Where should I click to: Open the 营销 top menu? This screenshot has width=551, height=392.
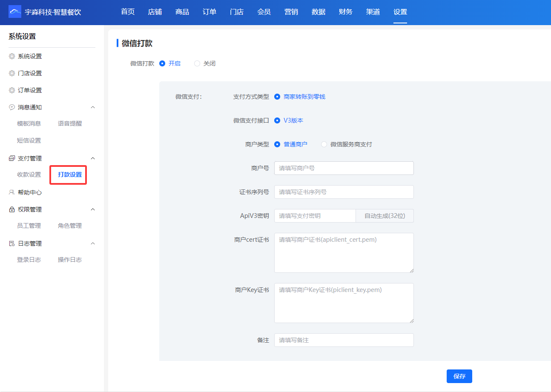tap(291, 12)
